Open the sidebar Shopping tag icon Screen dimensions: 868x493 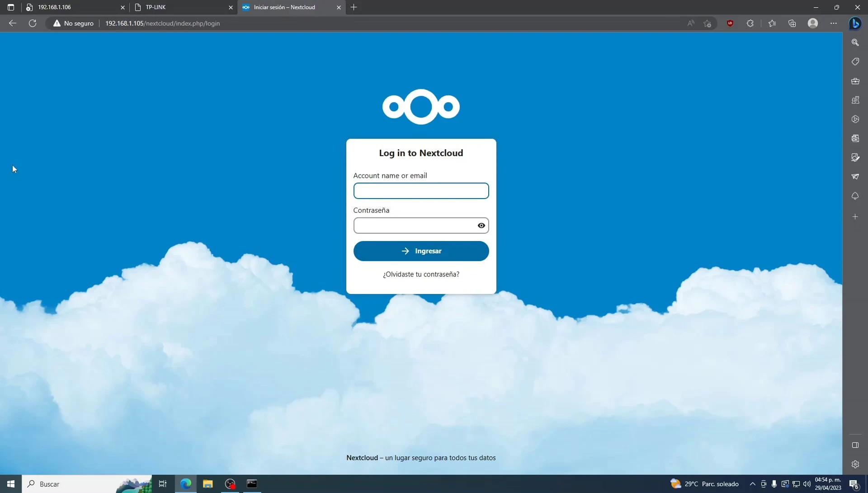tap(855, 62)
